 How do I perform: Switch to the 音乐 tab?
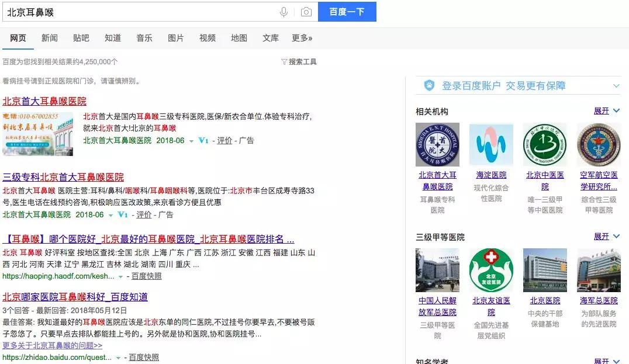tap(144, 38)
